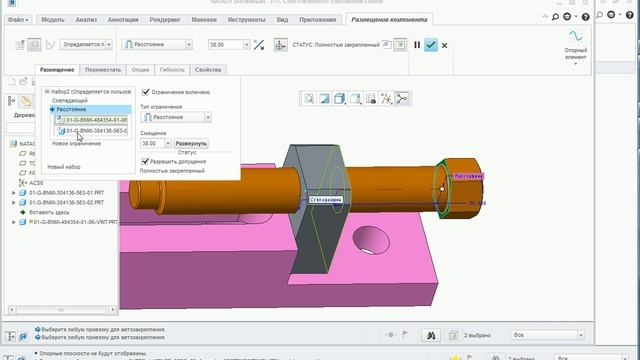Click the 'Развернуть' flip button
Image resolution: width=640 pixels, height=360 pixels.
tap(191, 144)
